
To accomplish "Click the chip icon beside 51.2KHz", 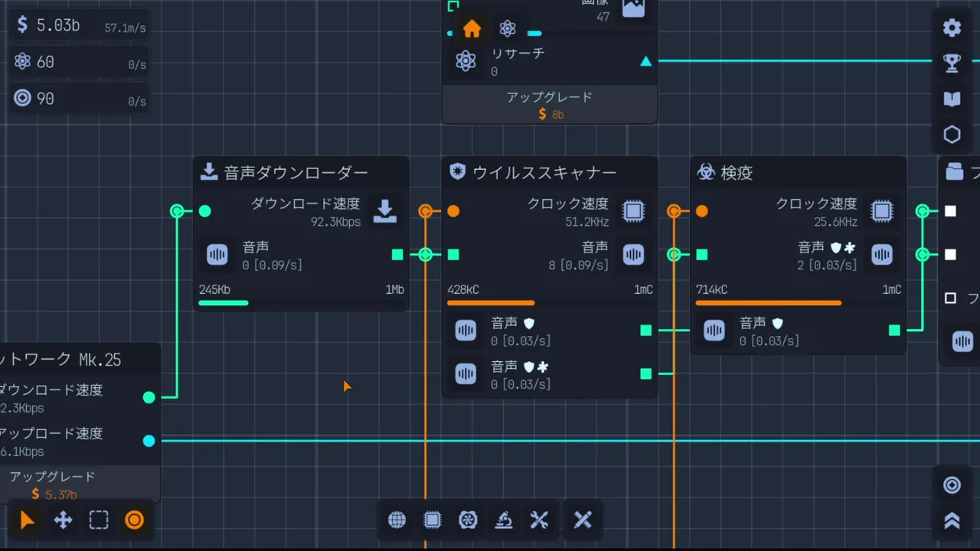I will click(x=633, y=211).
